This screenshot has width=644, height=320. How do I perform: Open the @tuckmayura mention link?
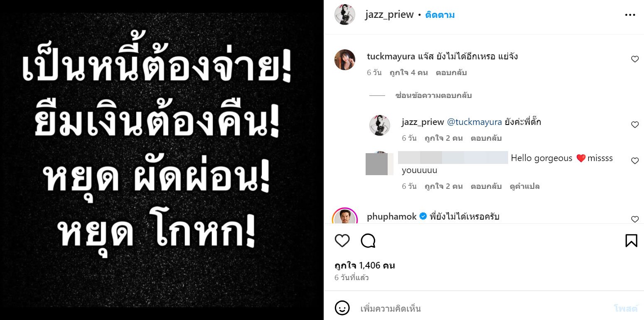(x=474, y=122)
